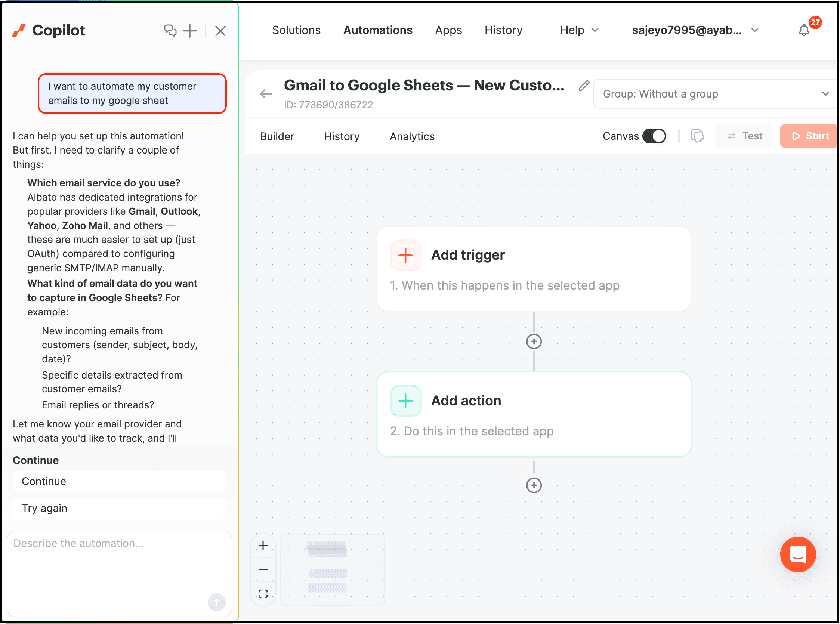Send the Copilot message arrow
Viewport: 840px width, 624px height.
[x=217, y=602]
